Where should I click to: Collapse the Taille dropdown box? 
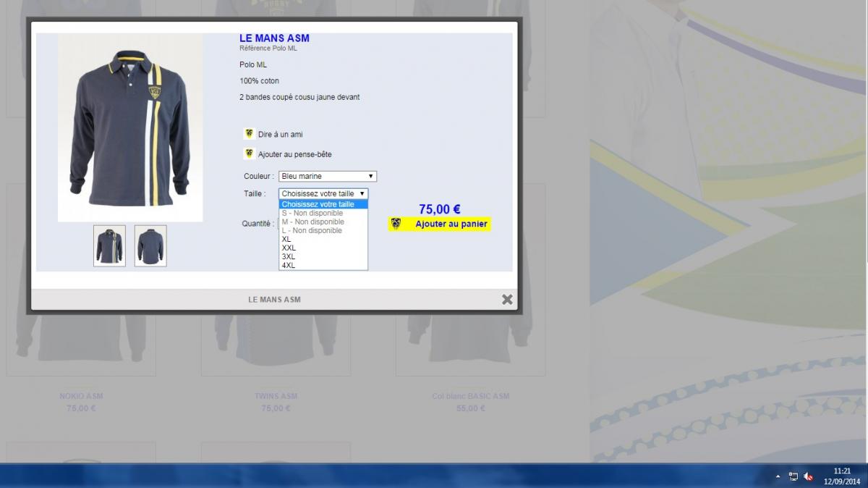[323, 193]
